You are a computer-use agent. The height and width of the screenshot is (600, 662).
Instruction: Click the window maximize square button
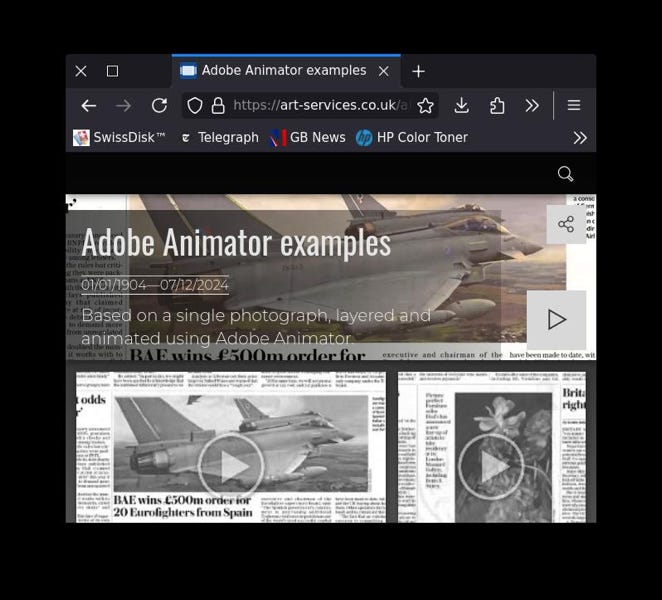112,71
